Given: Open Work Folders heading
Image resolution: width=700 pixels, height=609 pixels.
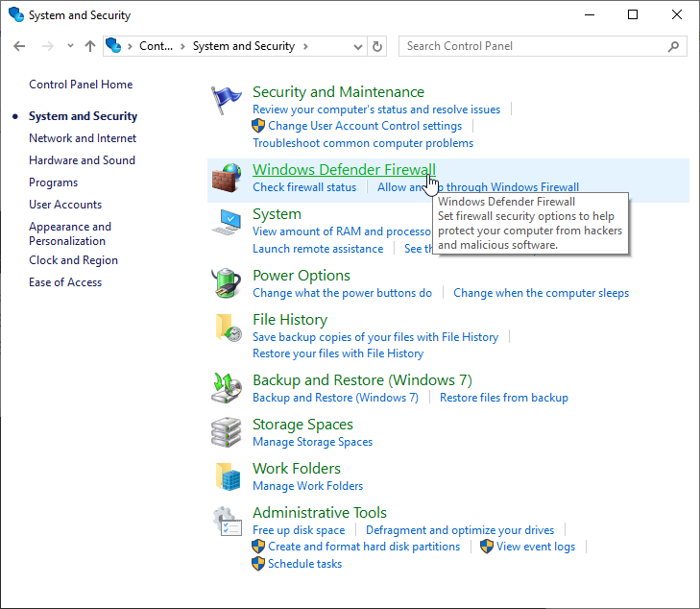Looking at the screenshot, I should 297,469.
